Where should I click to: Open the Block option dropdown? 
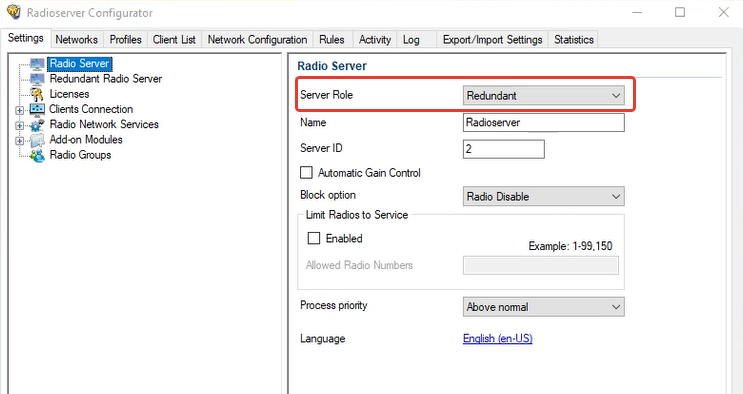(544, 196)
